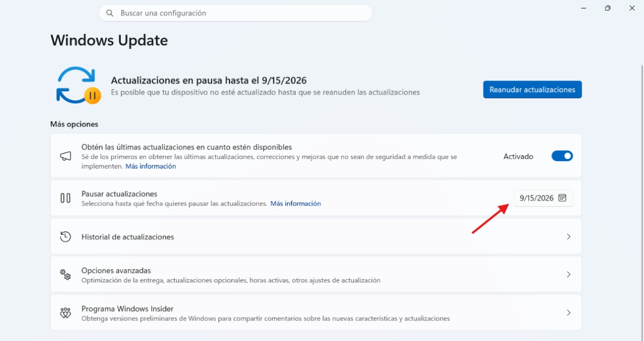
Task: Restore down the Settings window
Action: (x=608, y=8)
